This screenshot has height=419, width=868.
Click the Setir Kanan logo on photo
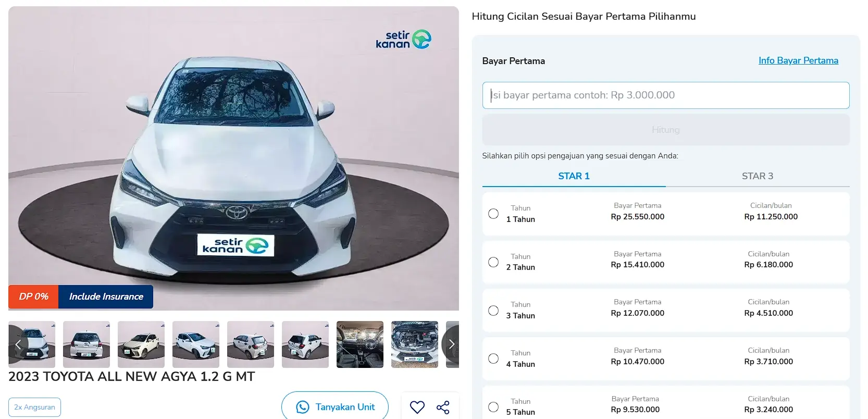(403, 40)
